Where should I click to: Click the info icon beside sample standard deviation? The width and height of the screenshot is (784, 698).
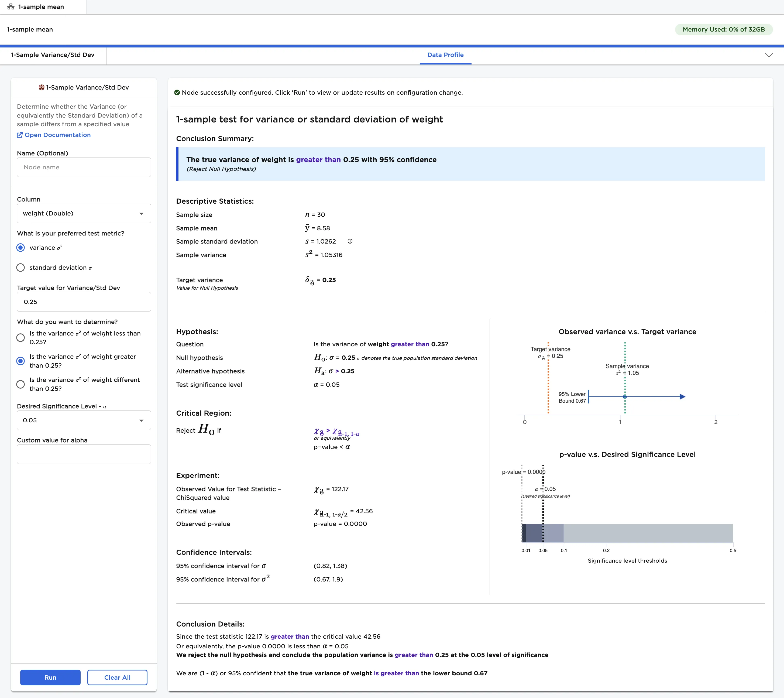tap(350, 241)
